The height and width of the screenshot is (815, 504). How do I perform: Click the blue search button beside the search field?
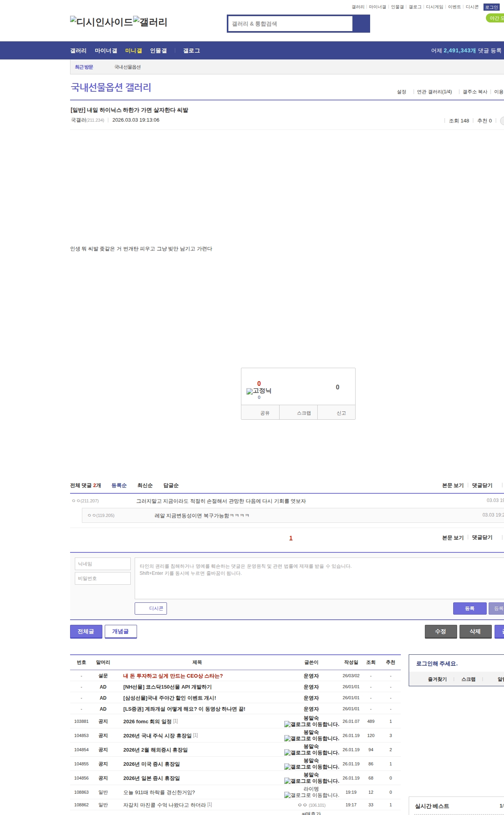[x=361, y=24]
